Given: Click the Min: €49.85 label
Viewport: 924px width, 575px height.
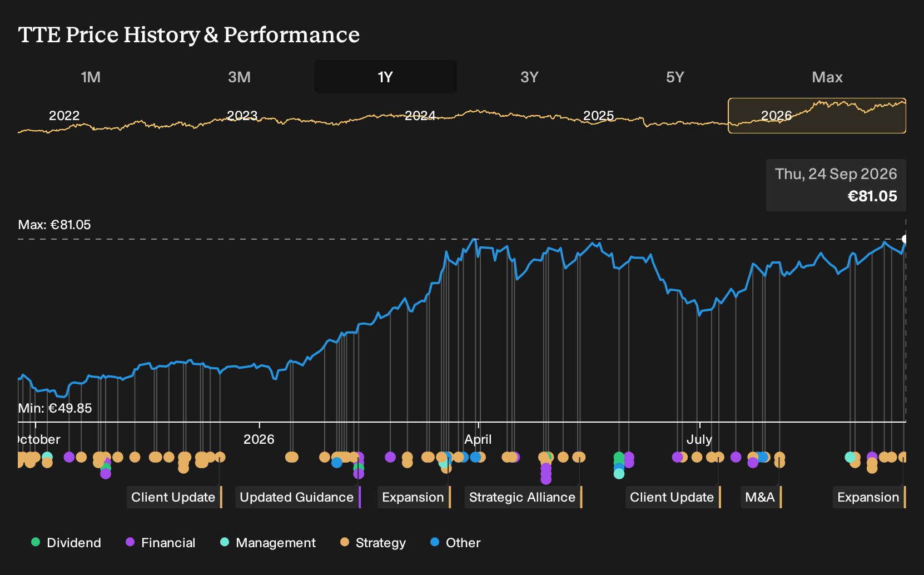Looking at the screenshot, I should (x=55, y=408).
